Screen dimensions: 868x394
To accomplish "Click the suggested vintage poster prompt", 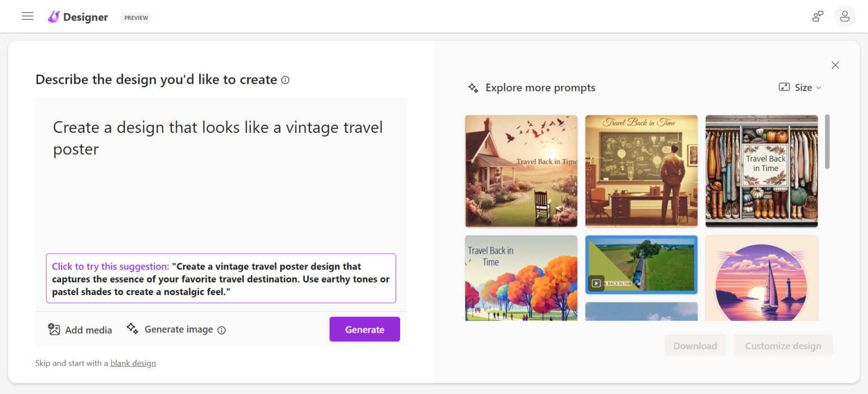I will coord(221,279).
